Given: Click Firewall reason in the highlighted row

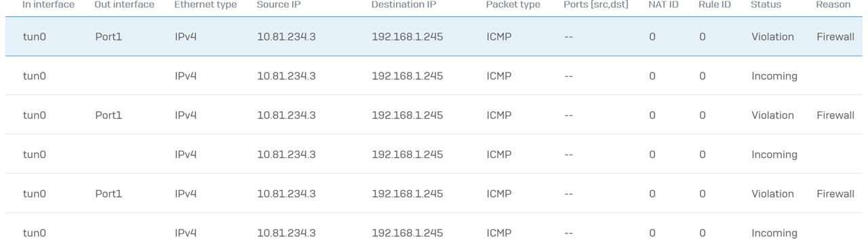Looking at the screenshot, I should coord(835,37).
